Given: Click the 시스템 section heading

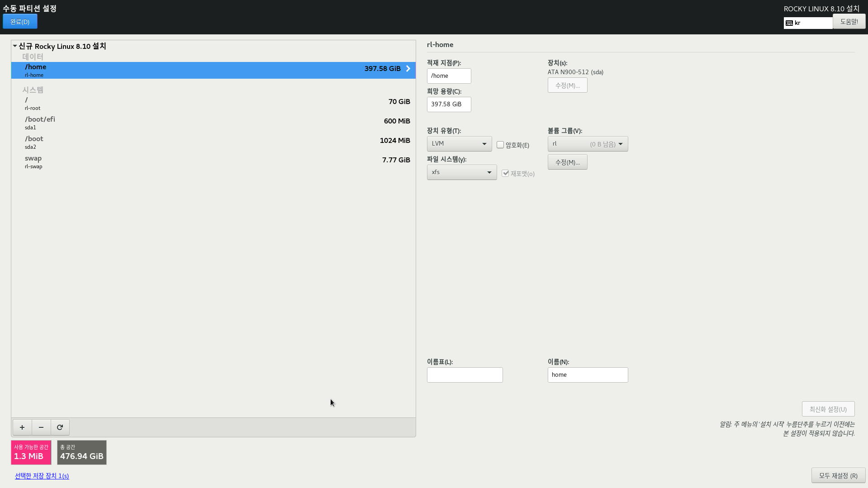Looking at the screenshot, I should (x=33, y=90).
